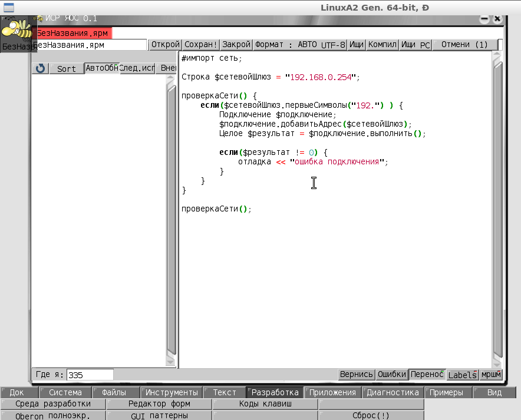Viewport: 521px width, 420px height.
Task: Click the Открой open button
Action: click(165, 45)
